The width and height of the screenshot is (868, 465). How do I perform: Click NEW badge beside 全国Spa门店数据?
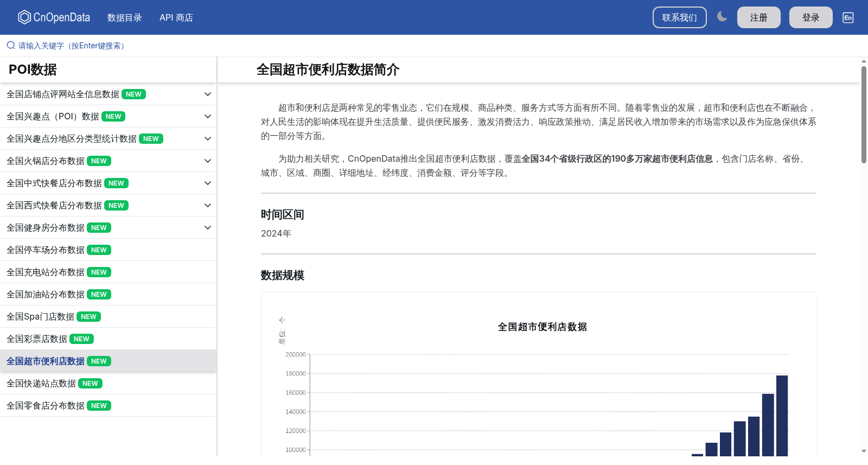tap(88, 317)
